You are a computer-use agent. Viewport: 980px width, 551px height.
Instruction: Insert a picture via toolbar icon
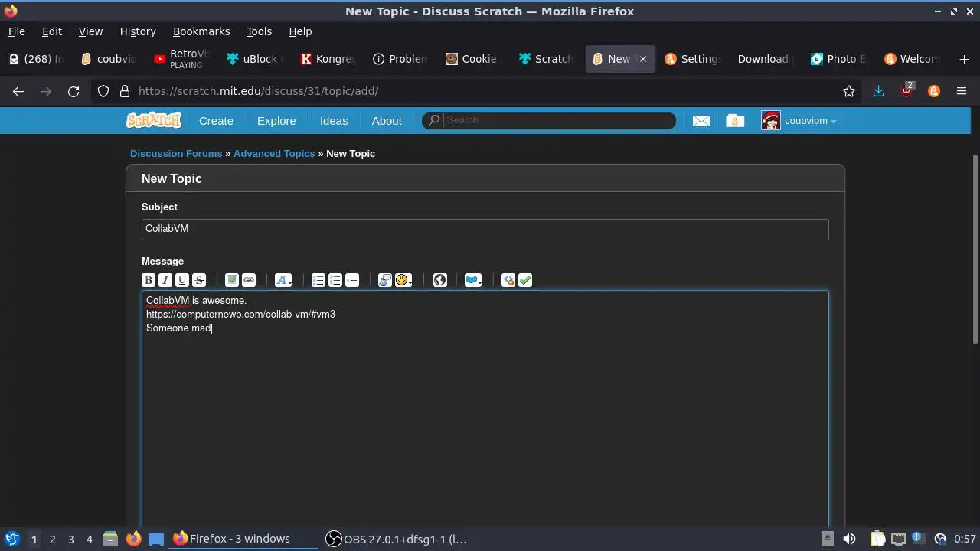point(232,280)
